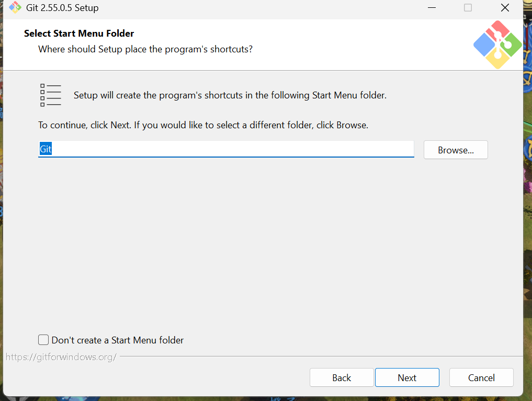Open the gitforwindows.org link
532x401 pixels.
tap(61, 357)
